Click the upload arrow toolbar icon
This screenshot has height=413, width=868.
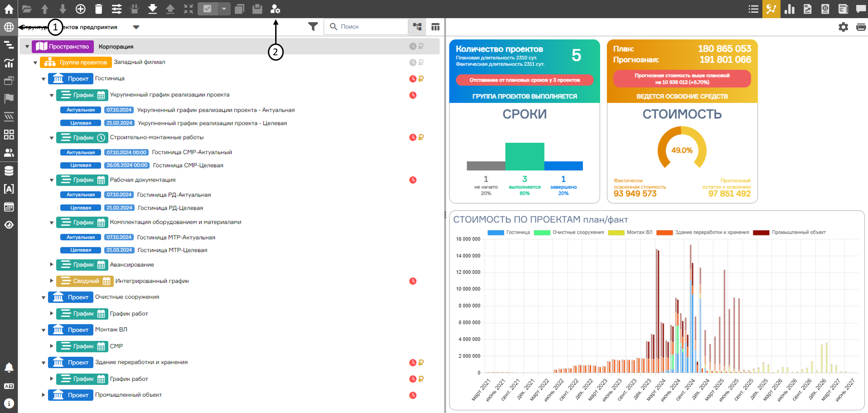[x=170, y=9]
